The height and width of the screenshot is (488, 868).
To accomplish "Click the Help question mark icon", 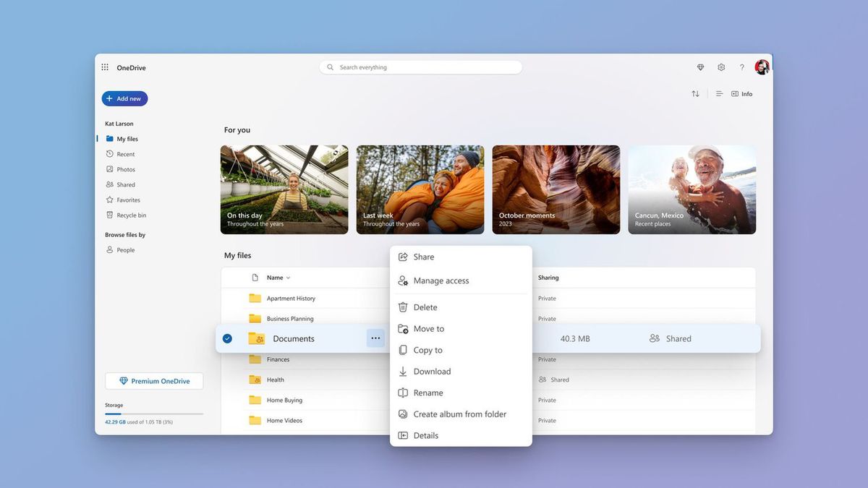I will pos(741,67).
